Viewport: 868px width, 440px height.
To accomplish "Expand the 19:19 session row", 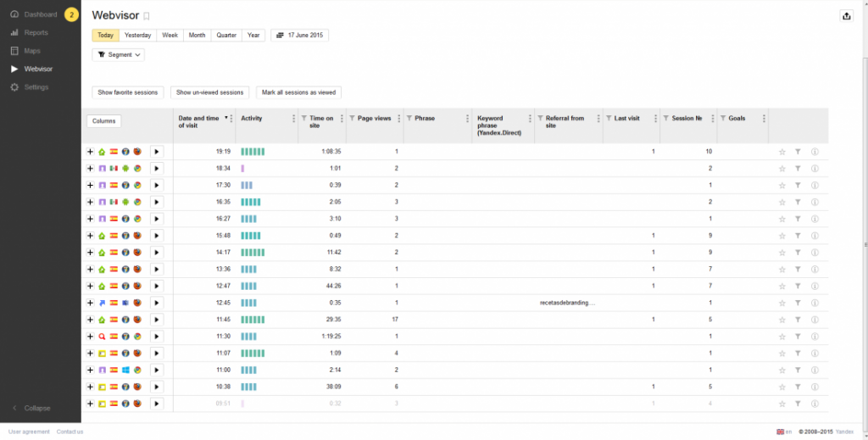I will point(90,152).
